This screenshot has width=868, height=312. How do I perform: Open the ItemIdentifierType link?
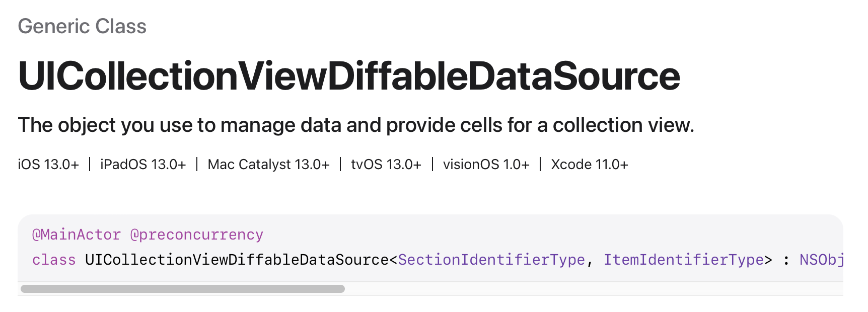684,260
